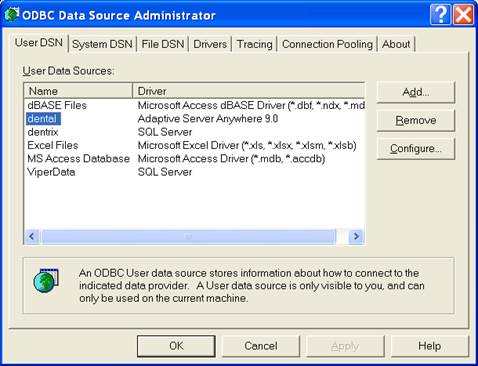
Task: Select the dentrix data source
Action: point(43,132)
